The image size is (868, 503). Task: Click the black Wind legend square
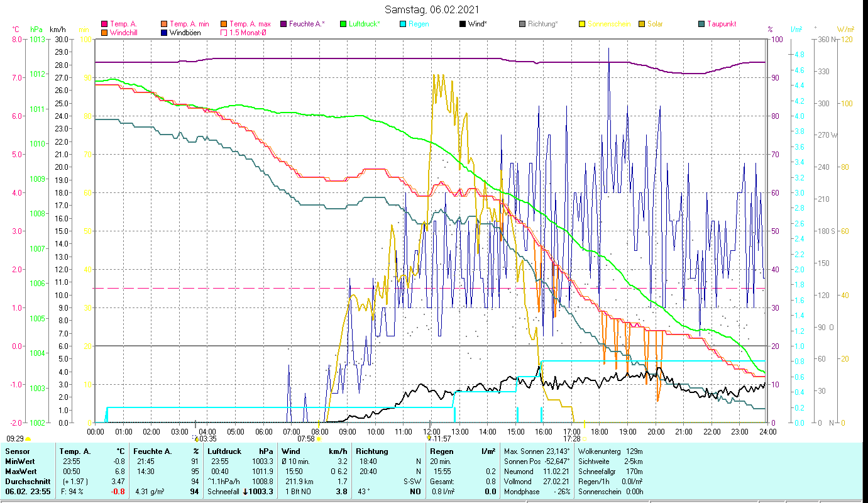462,25
